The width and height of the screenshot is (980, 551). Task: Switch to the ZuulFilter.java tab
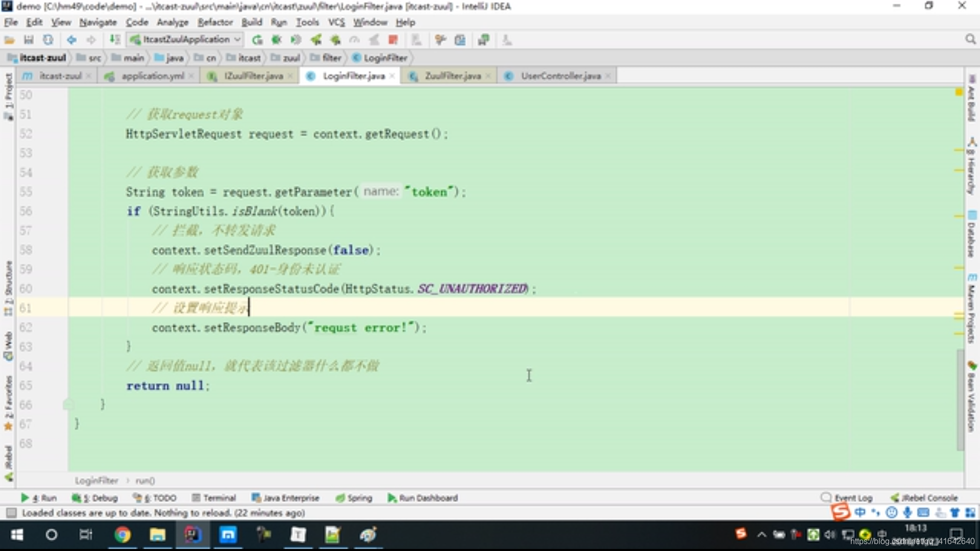pyautogui.click(x=449, y=76)
